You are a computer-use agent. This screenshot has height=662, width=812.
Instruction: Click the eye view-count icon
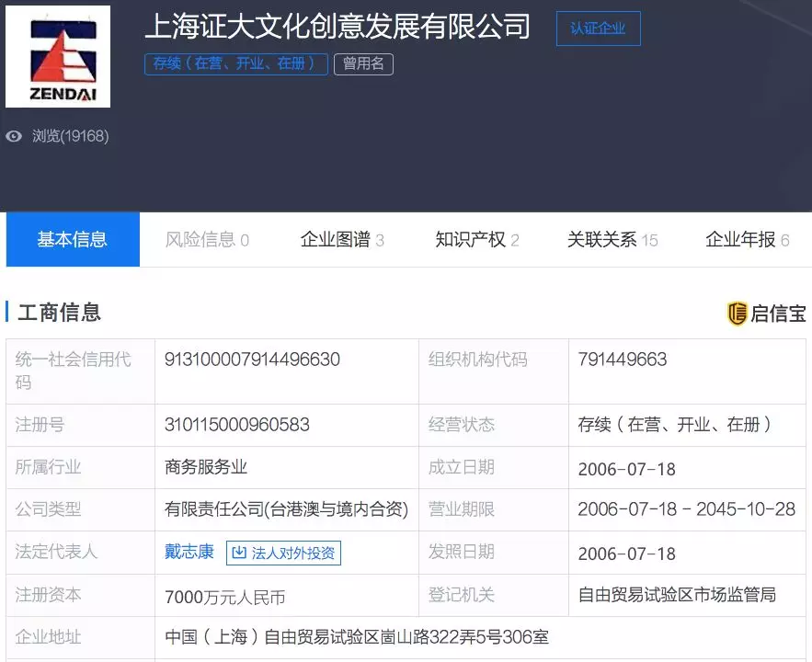click(14, 136)
